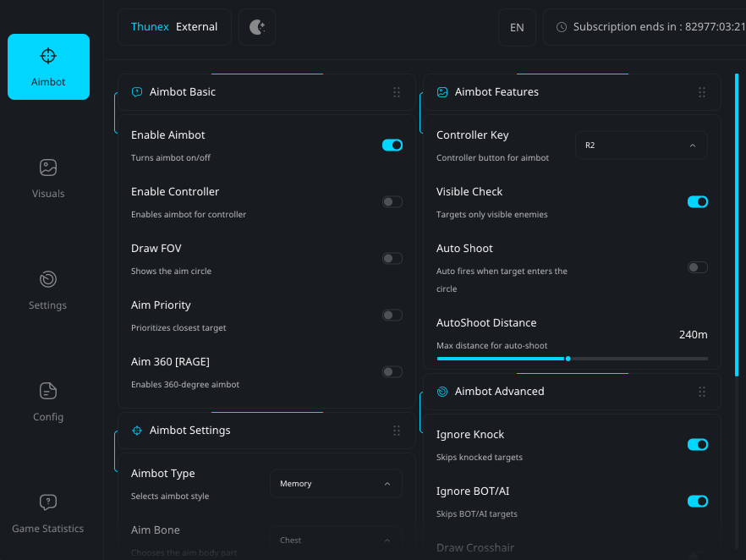Viewport: 746px width, 560px height.
Task: Click the Aimbot Features panel drag handle
Action: (701, 92)
